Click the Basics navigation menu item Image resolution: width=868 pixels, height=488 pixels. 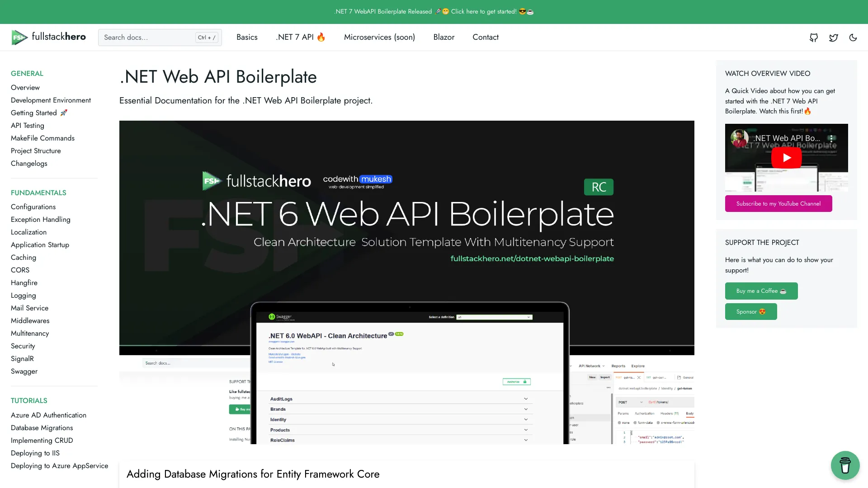coord(246,37)
